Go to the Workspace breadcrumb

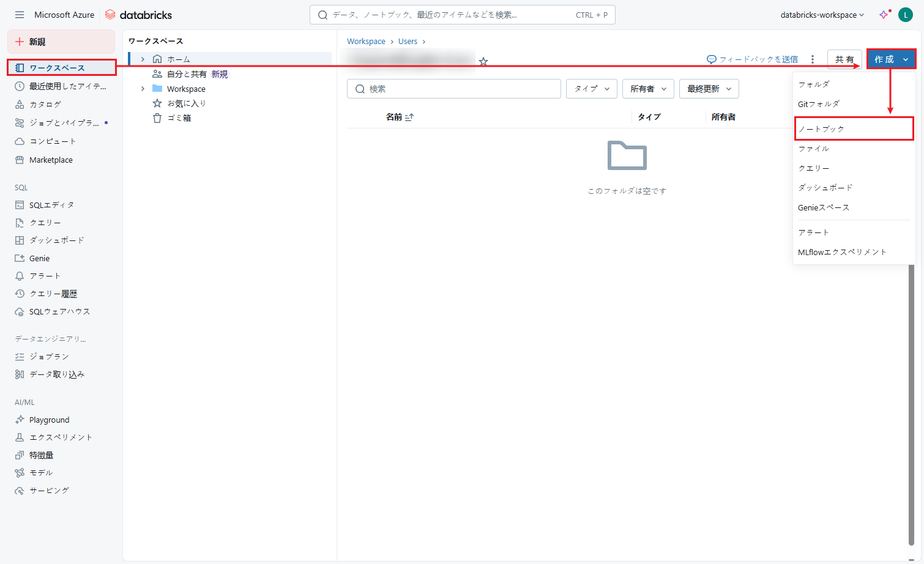[x=366, y=42]
